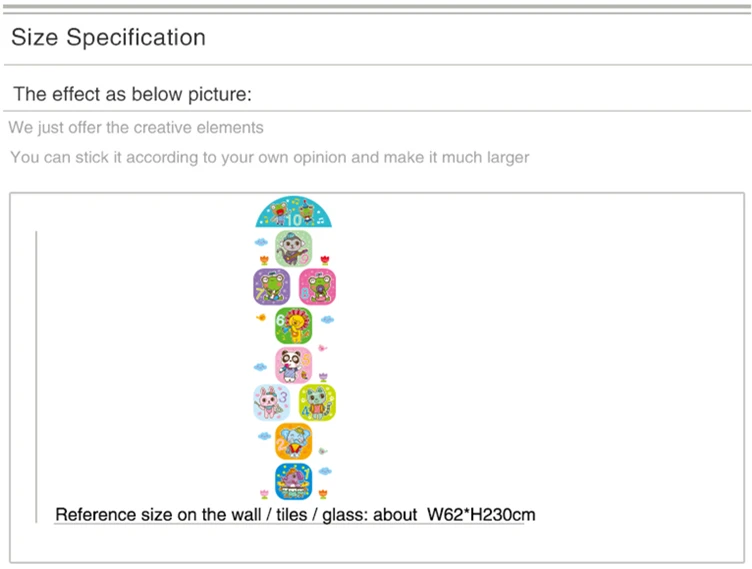
Task: Click the blue elephant tile numbered 1
Action: (294, 481)
